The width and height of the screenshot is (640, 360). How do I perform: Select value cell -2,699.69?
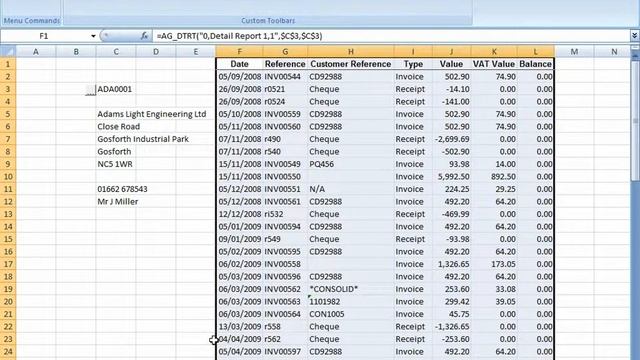tap(451, 139)
